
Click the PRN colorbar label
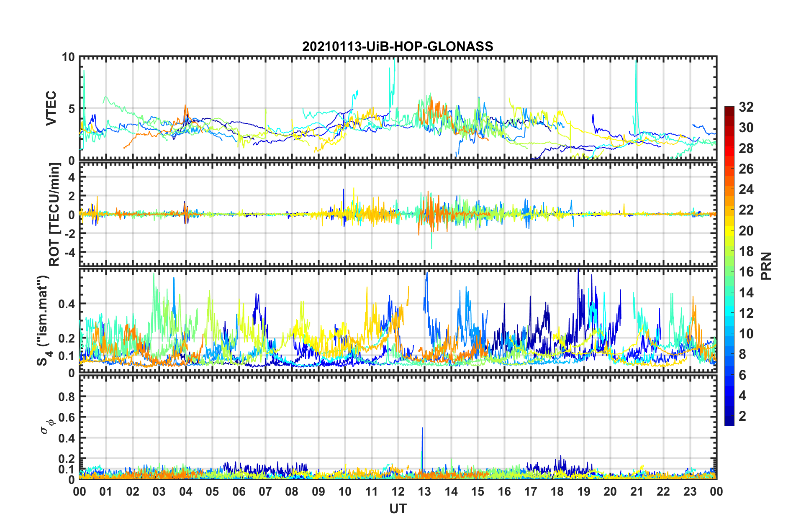click(x=766, y=266)
